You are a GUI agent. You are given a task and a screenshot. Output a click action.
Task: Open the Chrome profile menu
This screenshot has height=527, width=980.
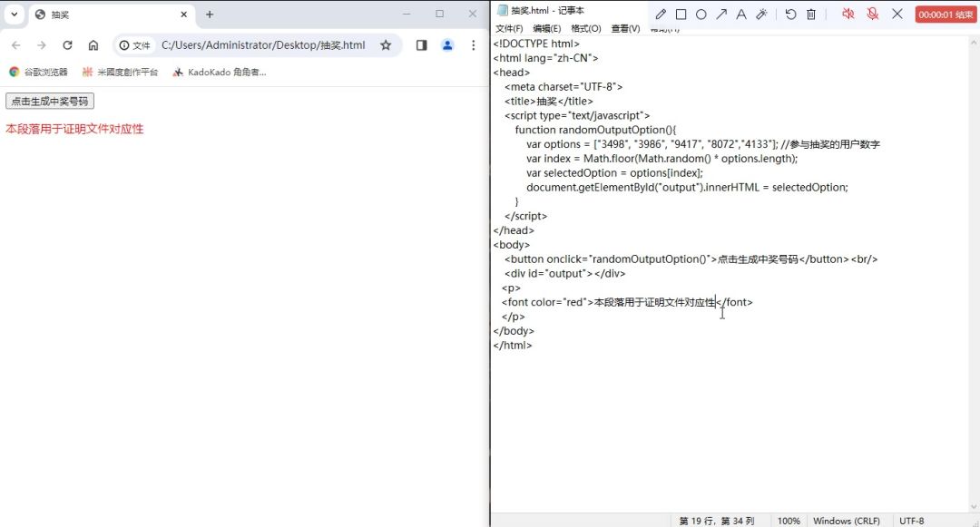[x=447, y=45]
